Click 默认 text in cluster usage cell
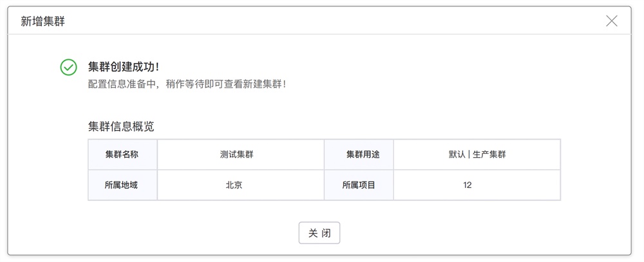644x262 pixels. click(457, 154)
